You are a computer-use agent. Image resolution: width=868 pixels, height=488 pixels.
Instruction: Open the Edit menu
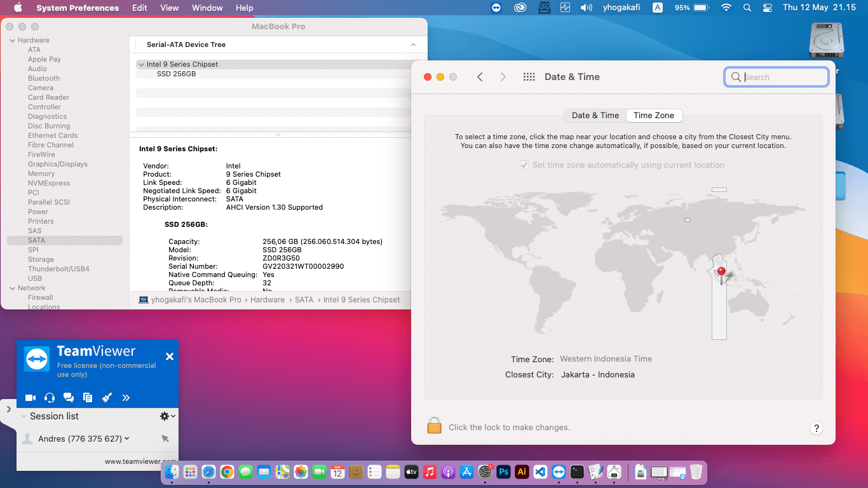pos(140,8)
